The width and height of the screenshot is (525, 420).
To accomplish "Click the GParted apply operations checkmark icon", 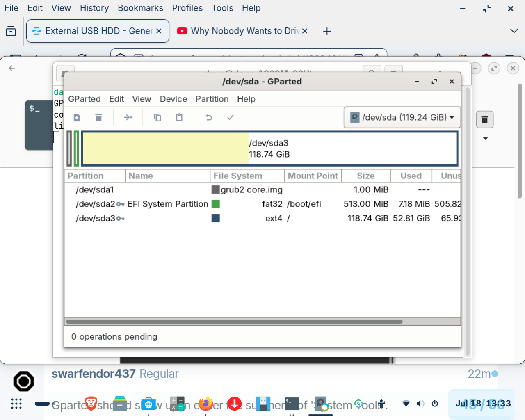I will click(231, 118).
